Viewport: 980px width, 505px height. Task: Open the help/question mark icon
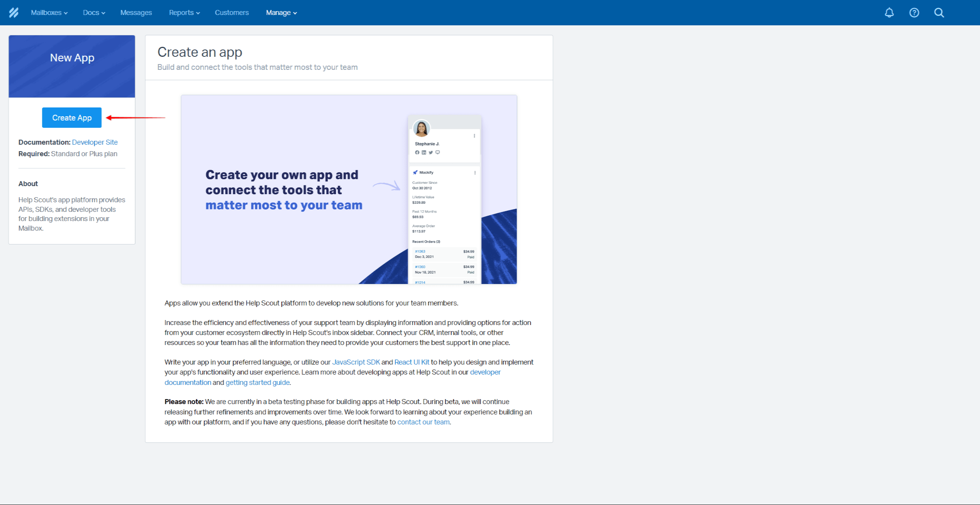pyautogui.click(x=914, y=12)
